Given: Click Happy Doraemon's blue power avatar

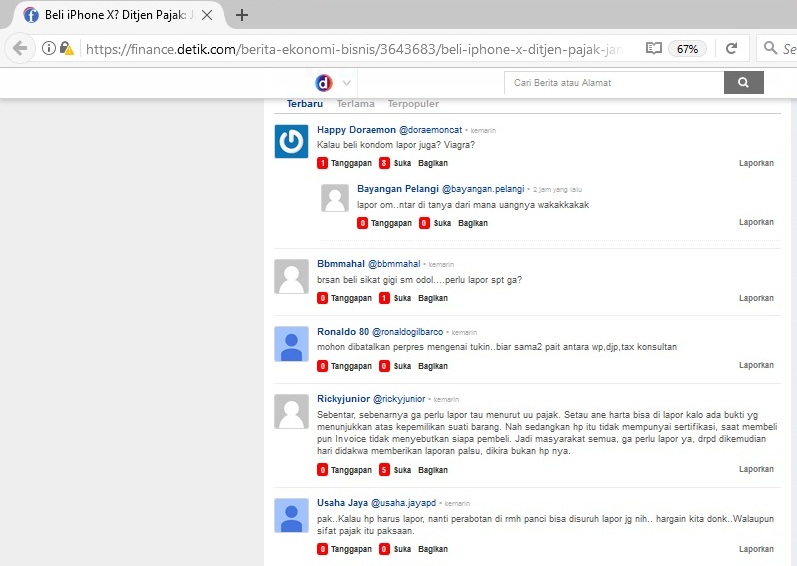Looking at the screenshot, I should [291, 141].
